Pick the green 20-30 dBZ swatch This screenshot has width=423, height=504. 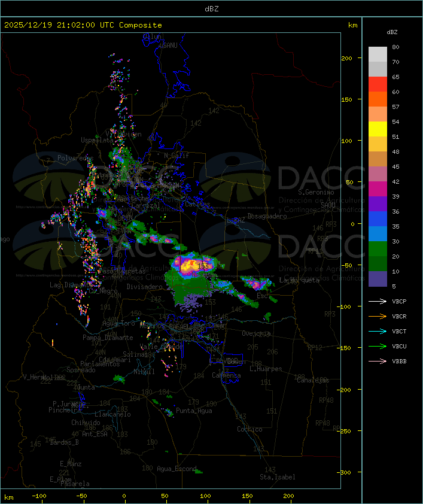tap(378, 249)
